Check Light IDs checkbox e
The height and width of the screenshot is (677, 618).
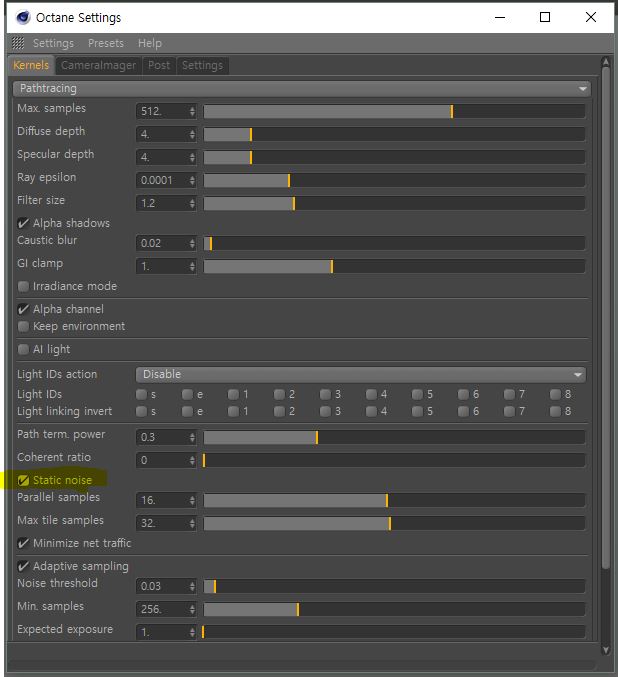[x=187, y=394]
